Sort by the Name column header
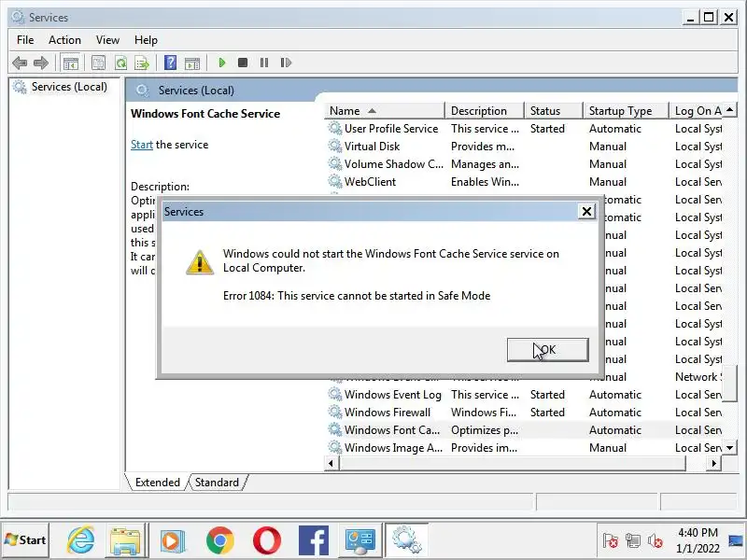The height and width of the screenshot is (560, 747). click(384, 111)
